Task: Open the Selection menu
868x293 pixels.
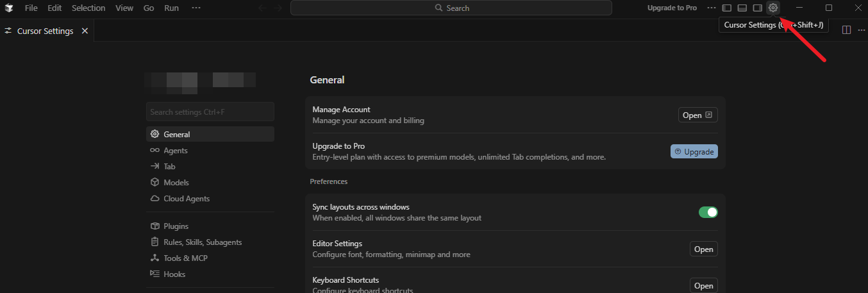Action: pyautogui.click(x=88, y=8)
